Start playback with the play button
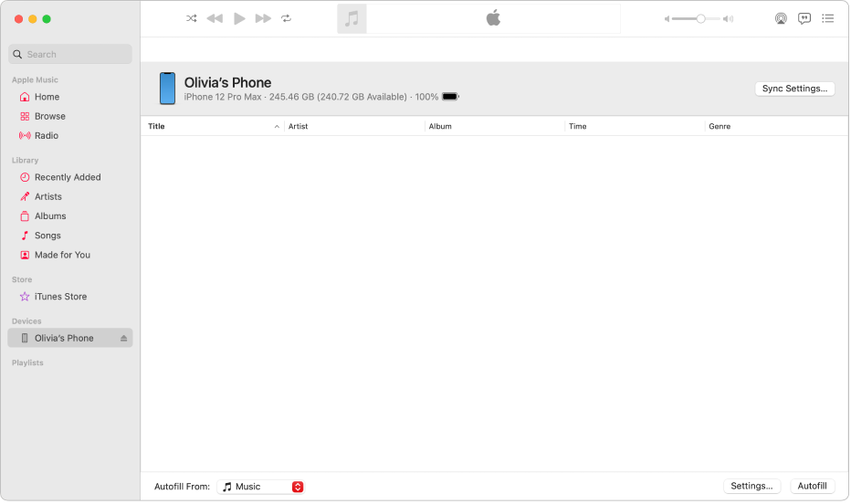Screen dimensions: 851x504 [239, 18]
